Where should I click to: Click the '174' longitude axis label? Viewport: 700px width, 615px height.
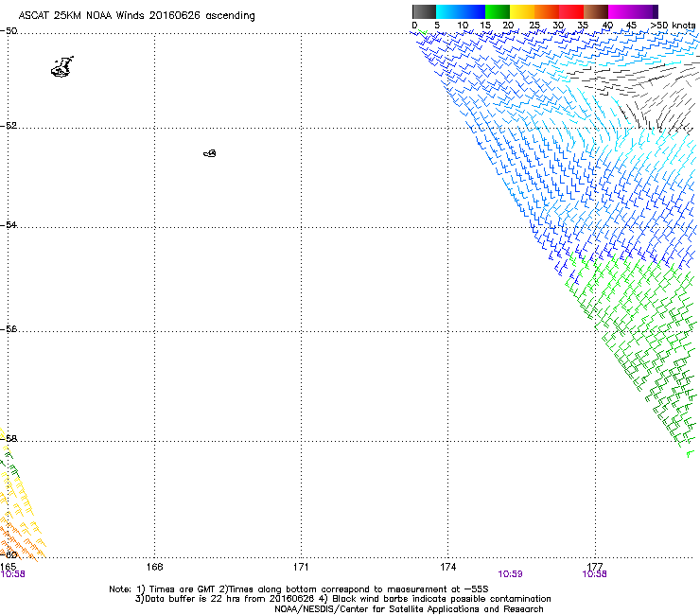click(x=447, y=567)
